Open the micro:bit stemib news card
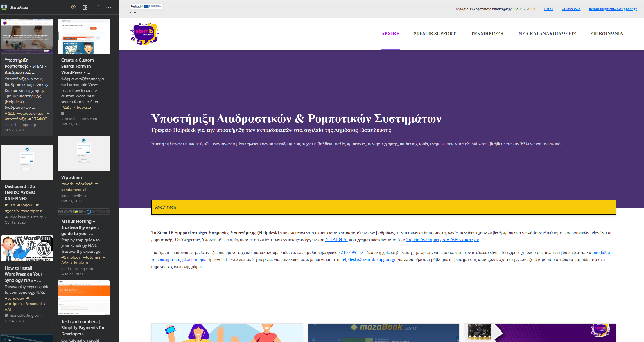This screenshot has height=342, width=644. click(540, 333)
